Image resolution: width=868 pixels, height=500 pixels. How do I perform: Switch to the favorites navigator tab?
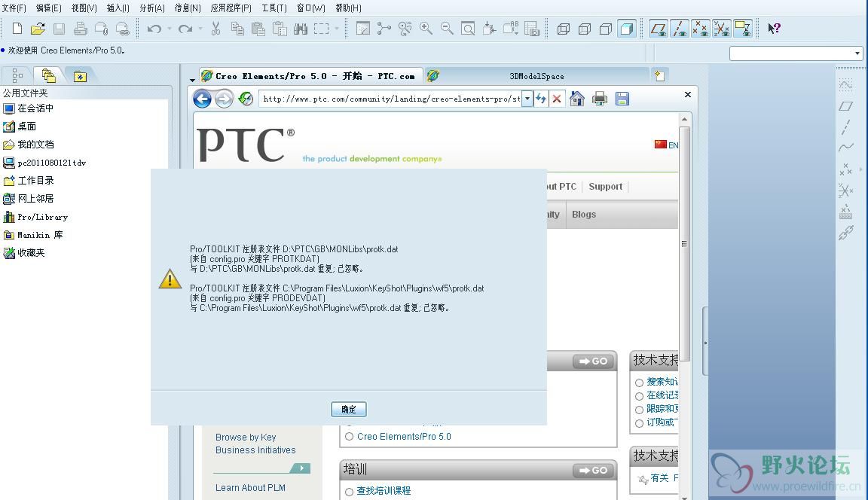click(81, 76)
